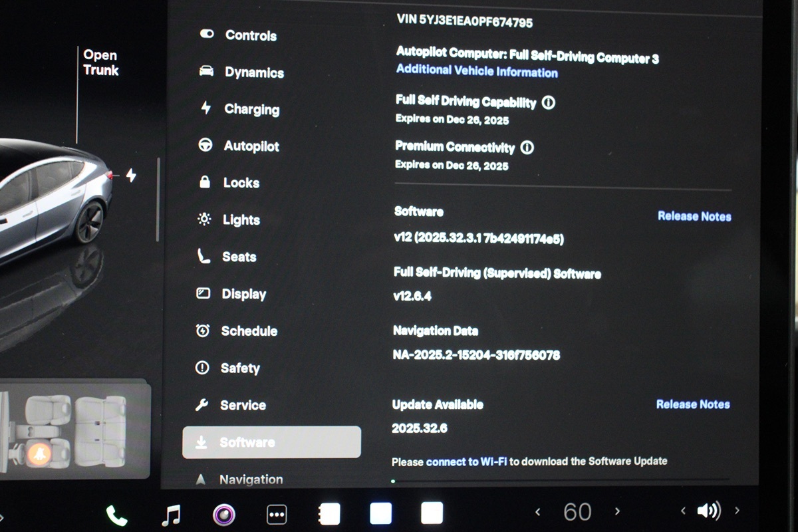Click the Additional Vehicle Information link
This screenshot has width=798, height=532.
pos(477,70)
